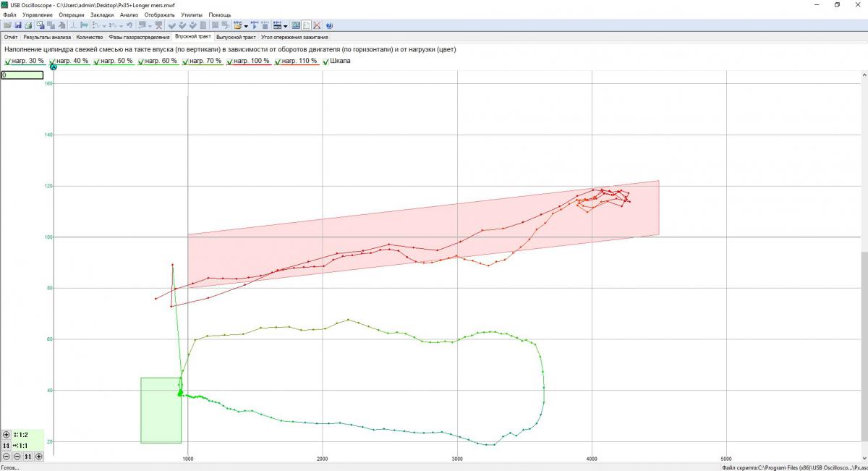
Task: Switch to the 'Фазы газораспределения' tab
Action: coord(139,36)
